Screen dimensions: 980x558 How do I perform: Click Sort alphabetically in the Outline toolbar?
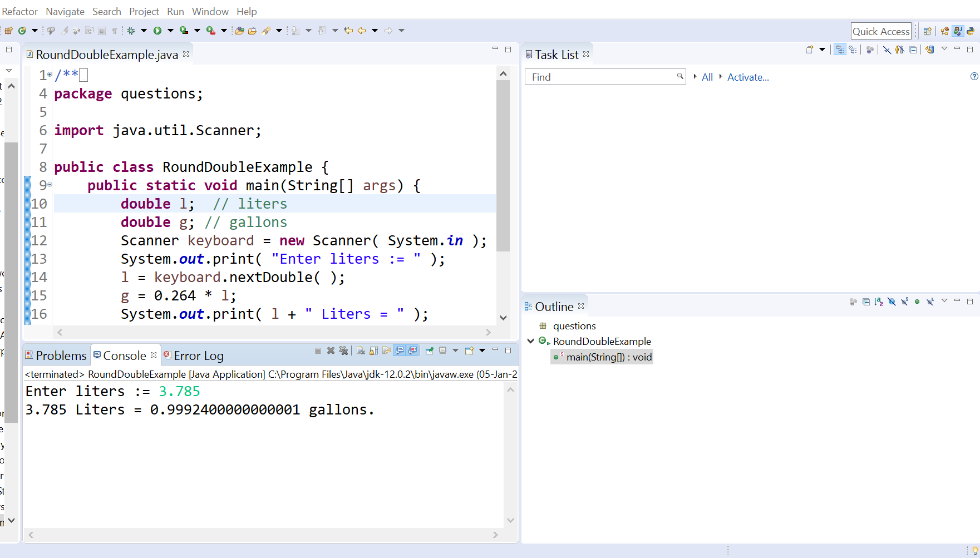879,302
